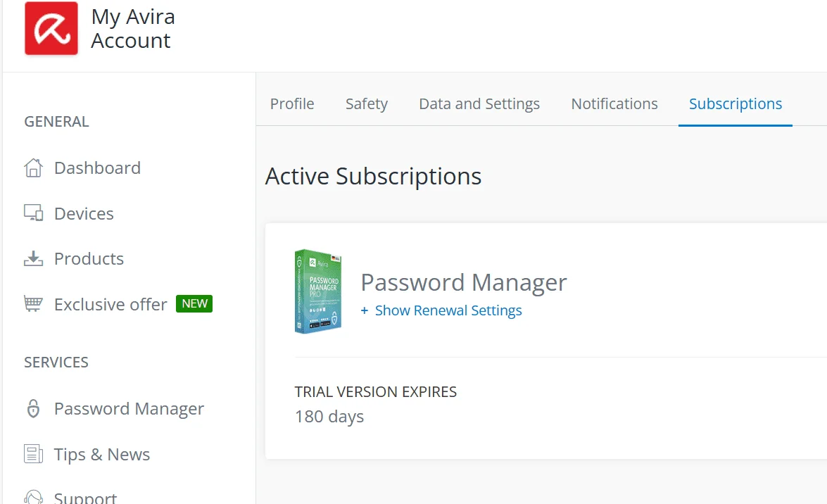Image resolution: width=827 pixels, height=504 pixels.
Task: Click the 180 days value
Action: pos(329,417)
